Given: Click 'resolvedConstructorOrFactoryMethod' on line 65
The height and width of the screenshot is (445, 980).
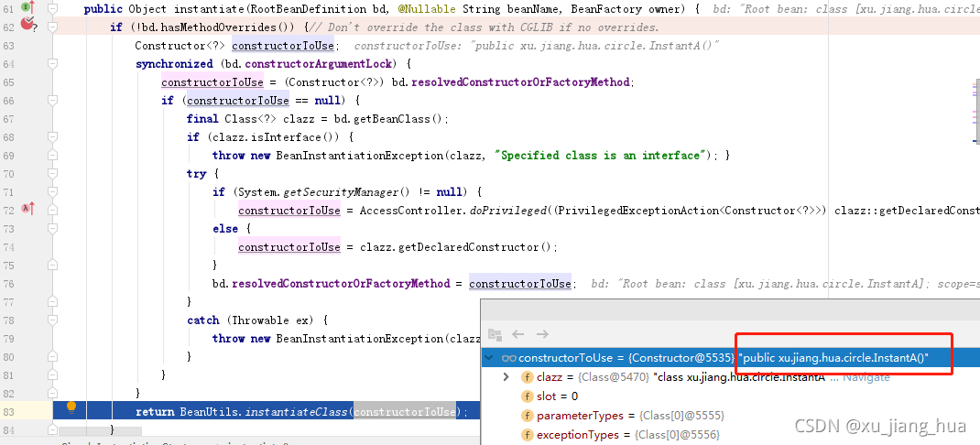Looking at the screenshot, I should (x=520, y=82).
